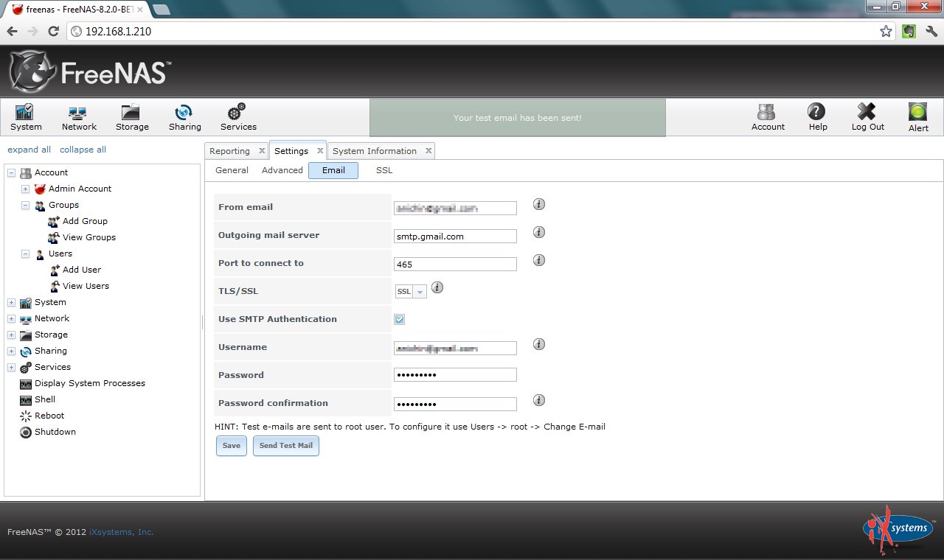Collapse the Users tree node

point(25,253)
